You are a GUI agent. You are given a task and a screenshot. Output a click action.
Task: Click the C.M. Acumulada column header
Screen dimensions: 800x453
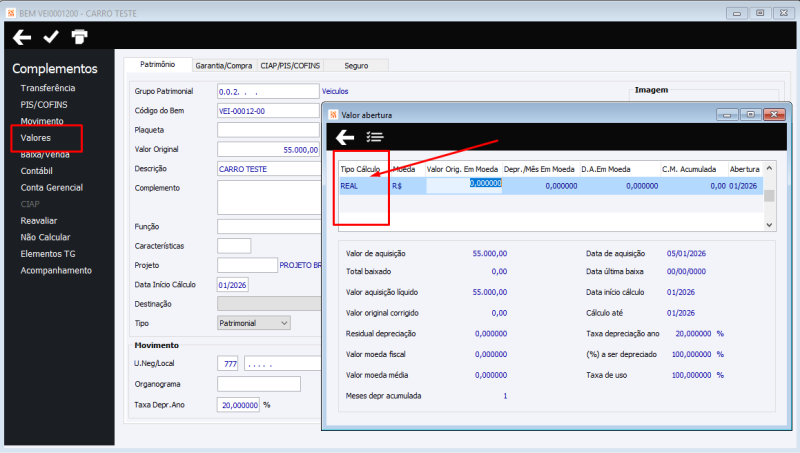pos(693,169)
